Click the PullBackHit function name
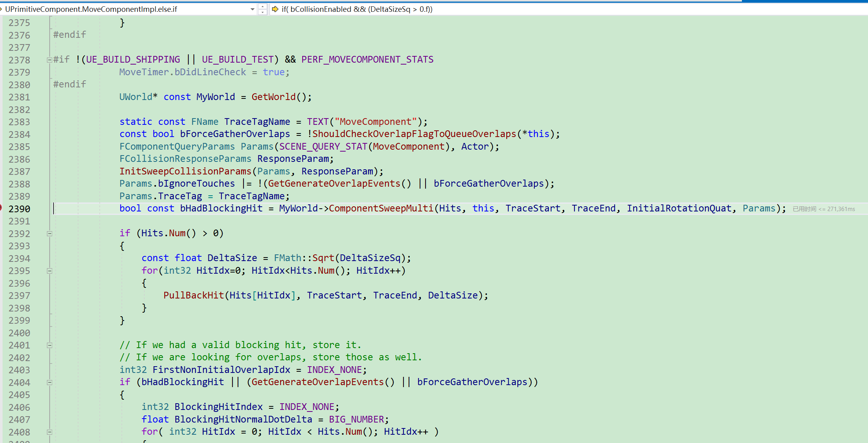The height and width of the screenshot is (443, 868). click(193, 295)
